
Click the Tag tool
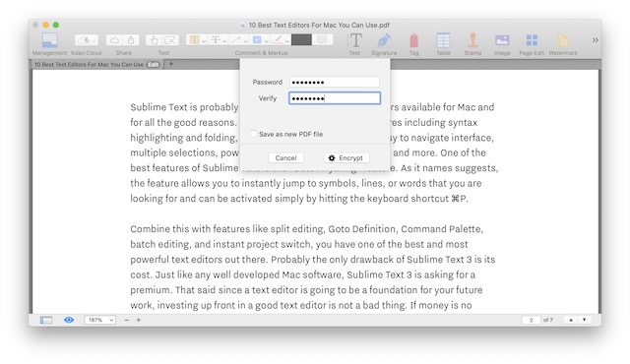413,40
